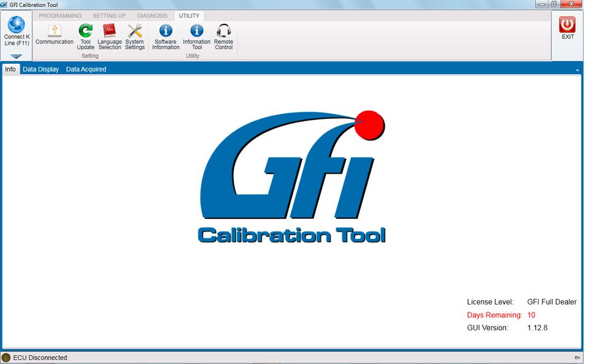Launch the Information Tool
The height and width of the screenshot is (364, 589).
coord(196,35)
